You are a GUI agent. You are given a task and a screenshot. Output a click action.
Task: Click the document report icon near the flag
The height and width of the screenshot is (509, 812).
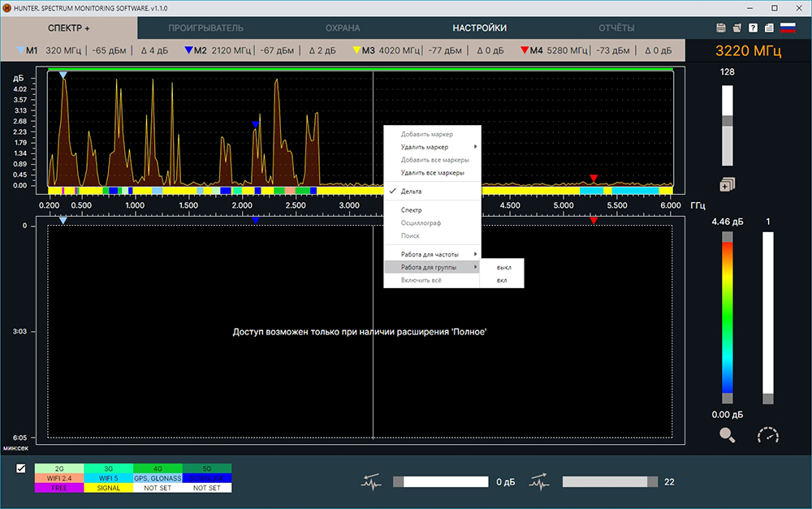769,28
